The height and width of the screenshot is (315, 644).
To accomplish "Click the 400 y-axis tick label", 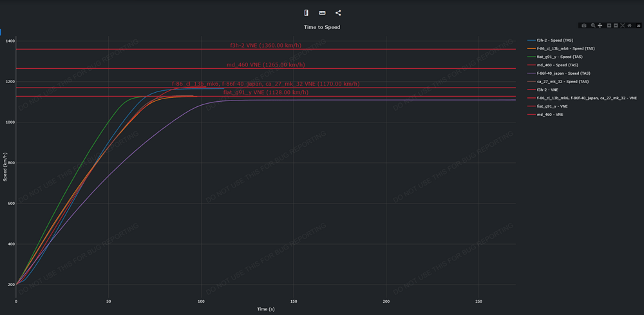I will 11,244.
